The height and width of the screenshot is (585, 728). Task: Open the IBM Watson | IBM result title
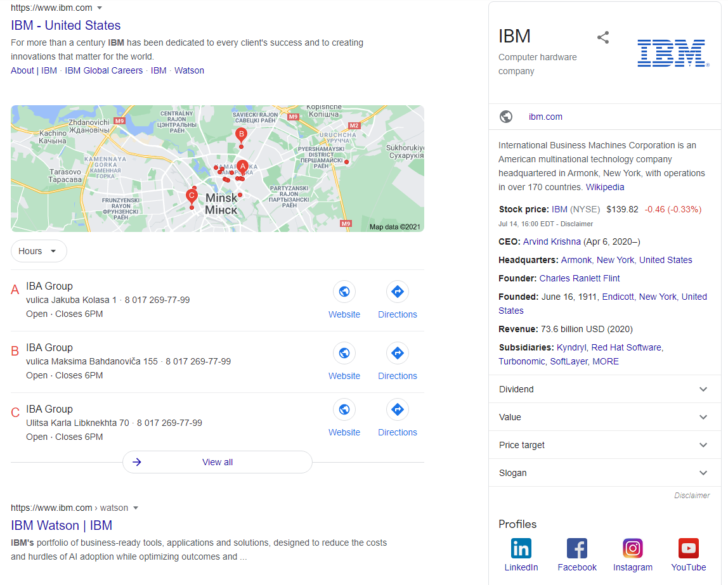[62, 525]
